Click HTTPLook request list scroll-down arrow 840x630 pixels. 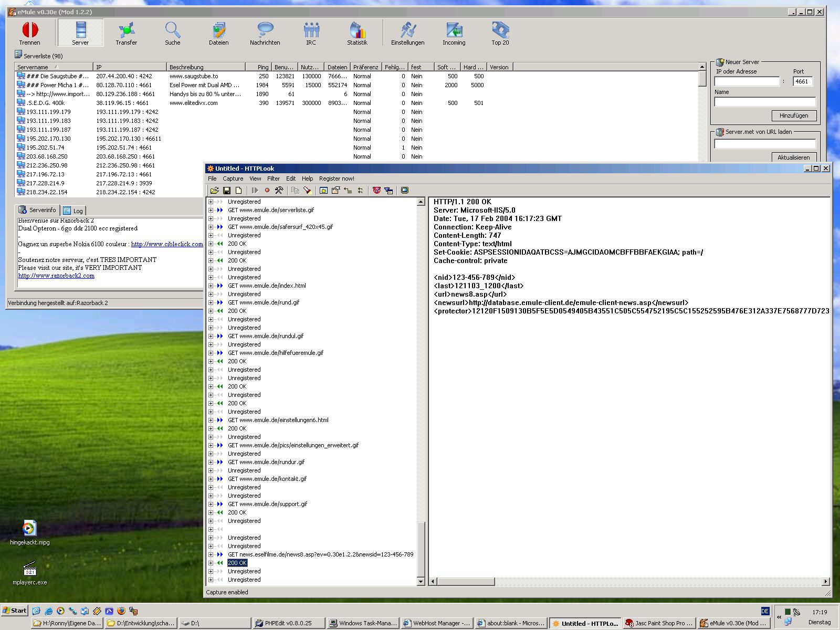tap(421, 581)
